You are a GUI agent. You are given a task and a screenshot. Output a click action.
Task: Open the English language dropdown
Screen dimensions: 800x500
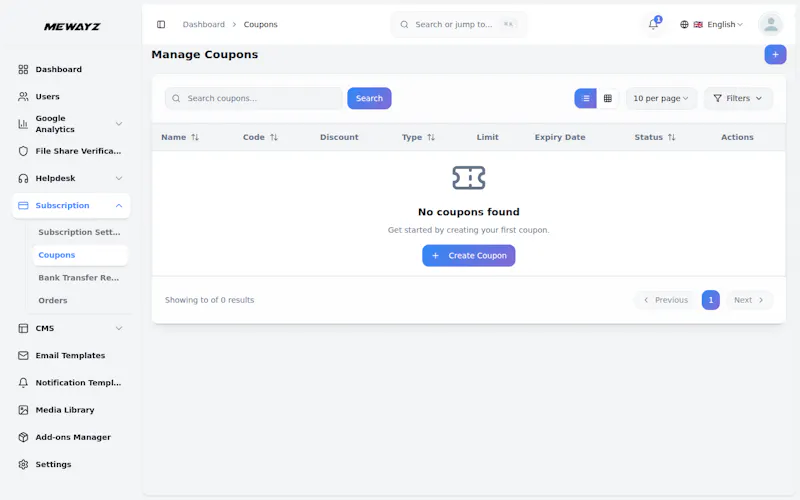tap(711, 24)
